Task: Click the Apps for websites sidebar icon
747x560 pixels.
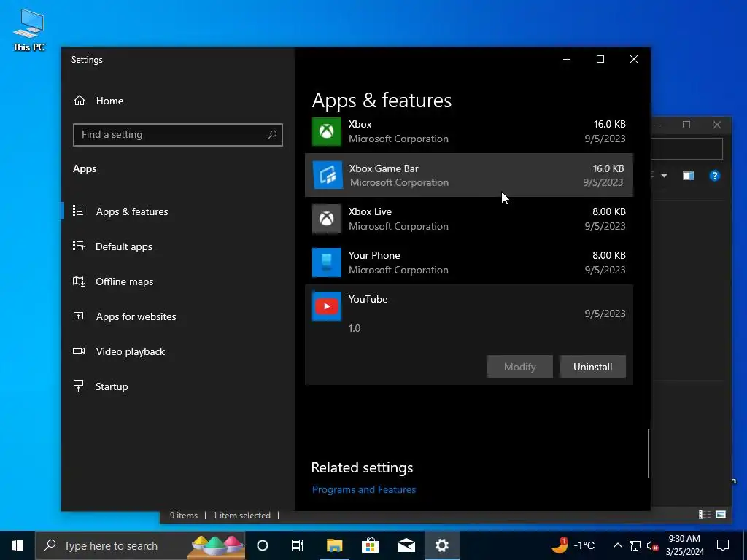Action: [x=79, y=316]
